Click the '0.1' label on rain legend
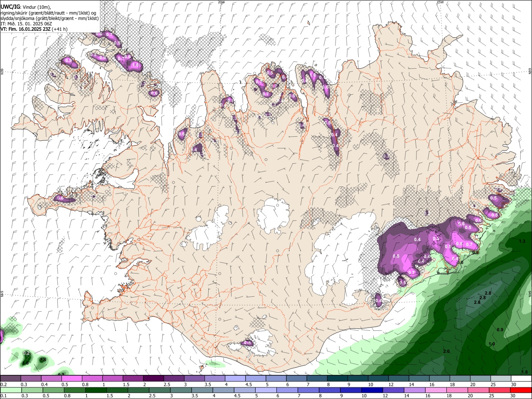532x399 pixels. click(3, 396)
